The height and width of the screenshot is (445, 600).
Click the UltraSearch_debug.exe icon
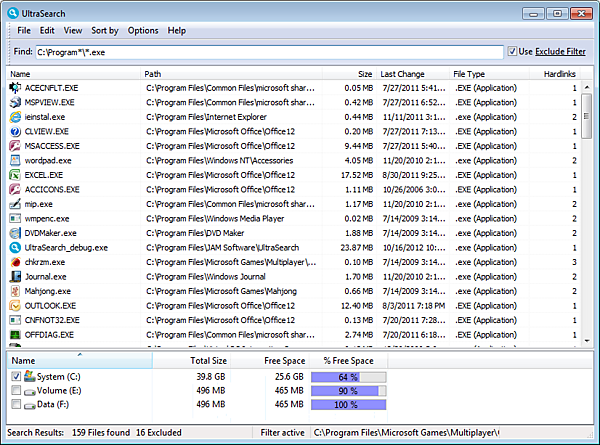15,248
